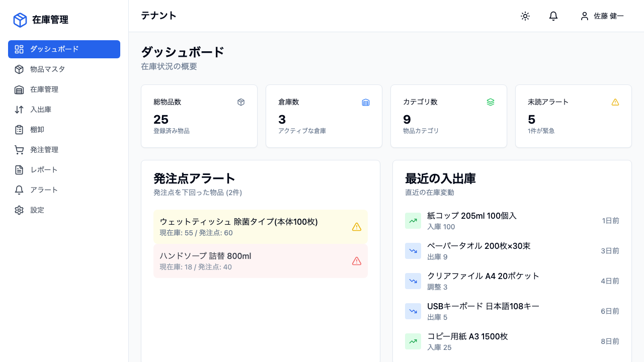The height and width of the screenshot is (362, 644).
Task: Click the user avatar icon
Action: click(584, 16)
